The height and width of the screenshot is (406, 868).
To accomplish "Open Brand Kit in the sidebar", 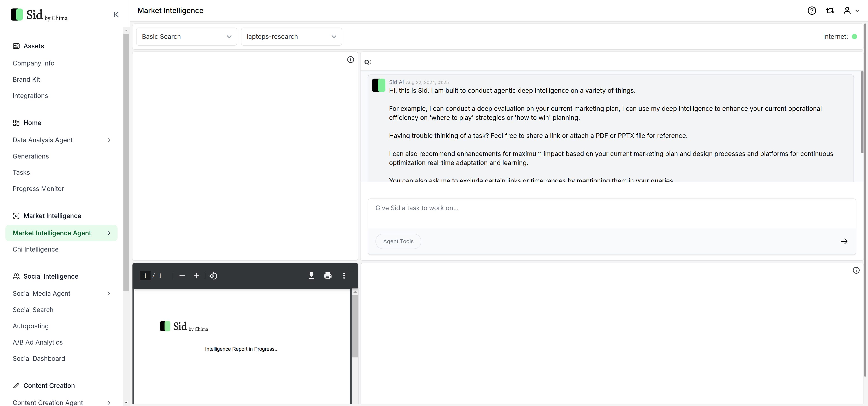I will click(x=26, y=79).
